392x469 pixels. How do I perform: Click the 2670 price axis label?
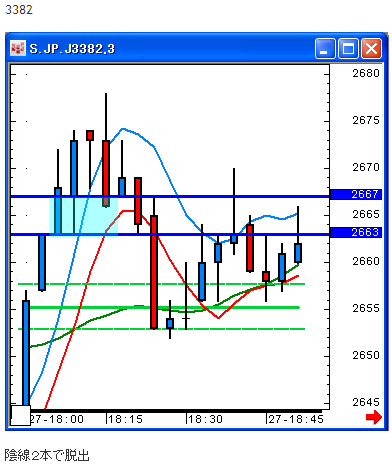coord(366,167)
